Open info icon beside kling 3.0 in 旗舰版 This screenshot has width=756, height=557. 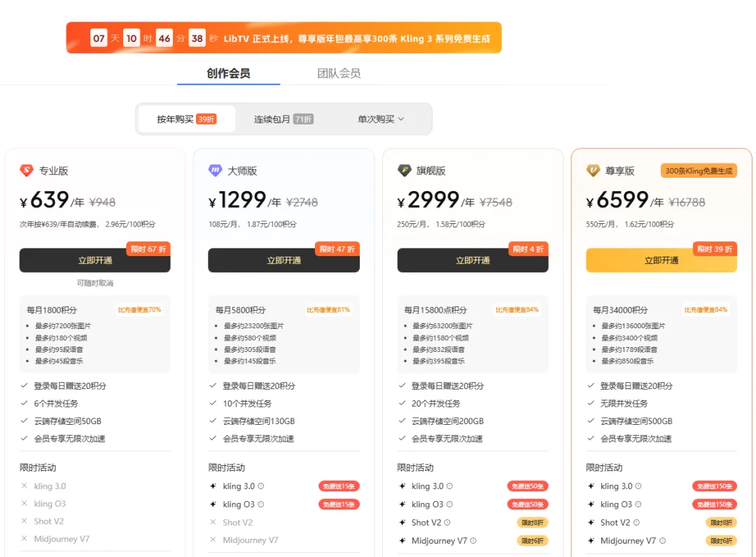coord(449,486)
